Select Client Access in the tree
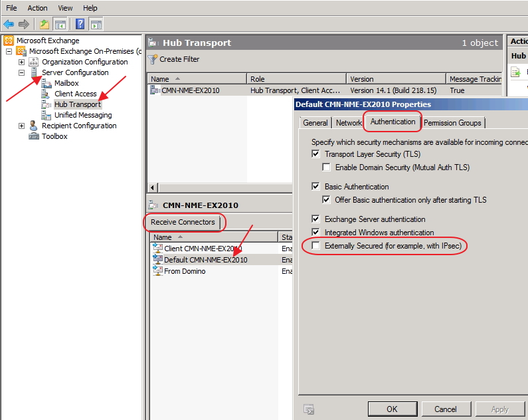The image size is (528, 420). click(x=76, y=94)
